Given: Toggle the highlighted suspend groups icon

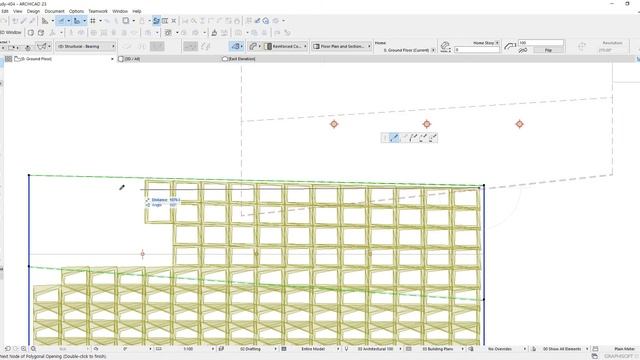Looking at the screenshot, I should [x=156, y=21].
